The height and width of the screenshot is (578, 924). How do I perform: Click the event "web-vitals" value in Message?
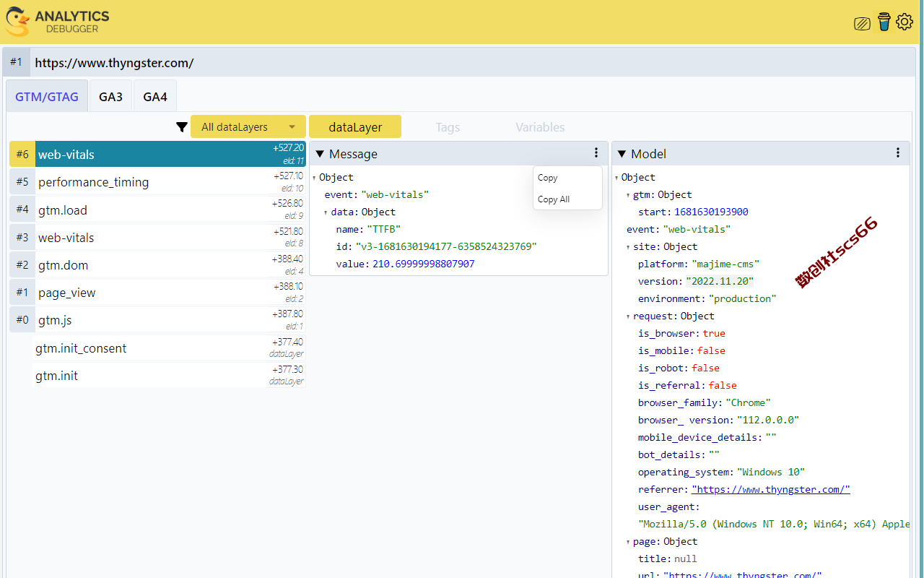point(395,194)
